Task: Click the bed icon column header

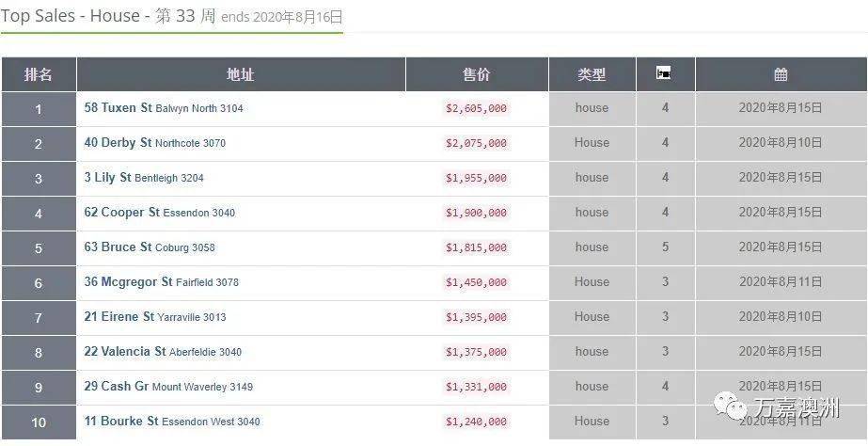Action: [x=664, y=73]
